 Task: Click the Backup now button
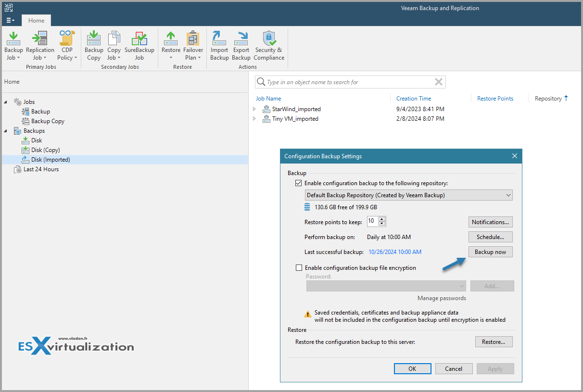point(490,252)
